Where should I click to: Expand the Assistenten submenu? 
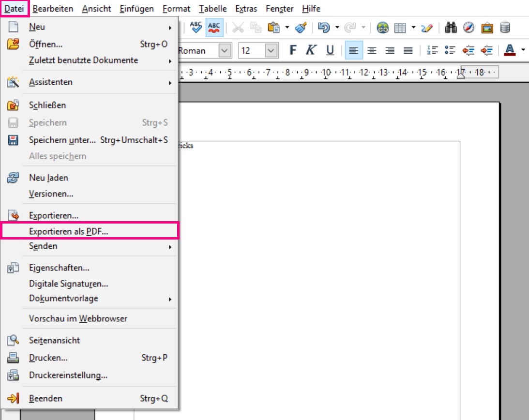tap(89, 82)
